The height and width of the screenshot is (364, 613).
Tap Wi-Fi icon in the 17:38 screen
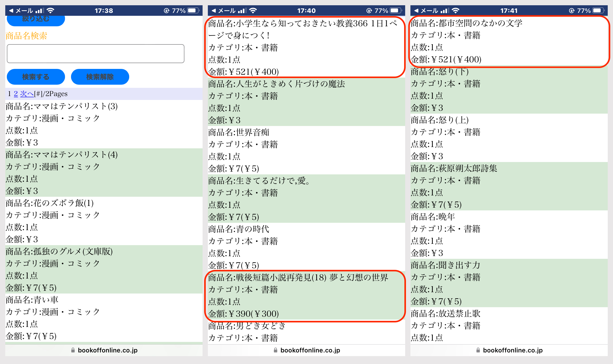50,11
